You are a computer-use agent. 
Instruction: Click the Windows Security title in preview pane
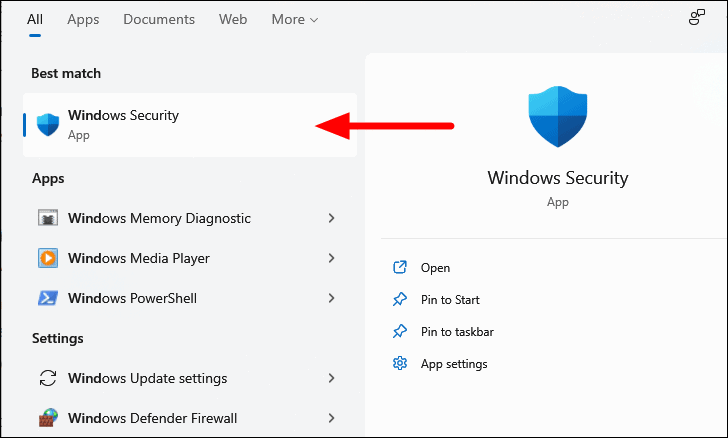click(558, 178)
